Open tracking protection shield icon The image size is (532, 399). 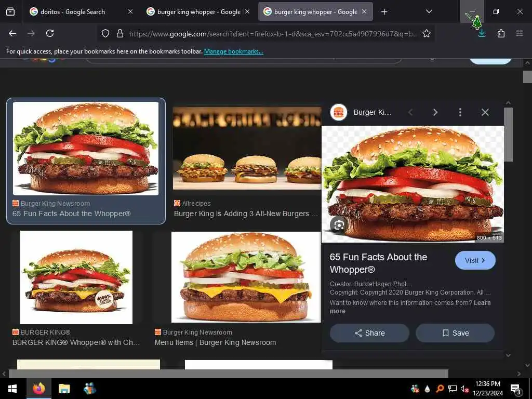(105, 33)
